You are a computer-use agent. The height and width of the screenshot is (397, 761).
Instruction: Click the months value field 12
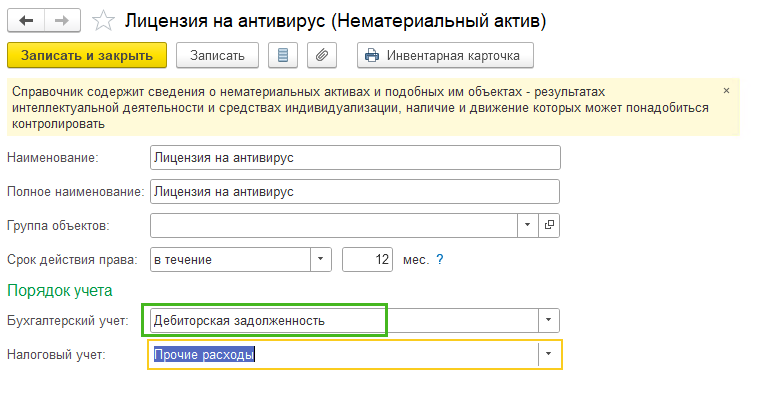[367, 260]
